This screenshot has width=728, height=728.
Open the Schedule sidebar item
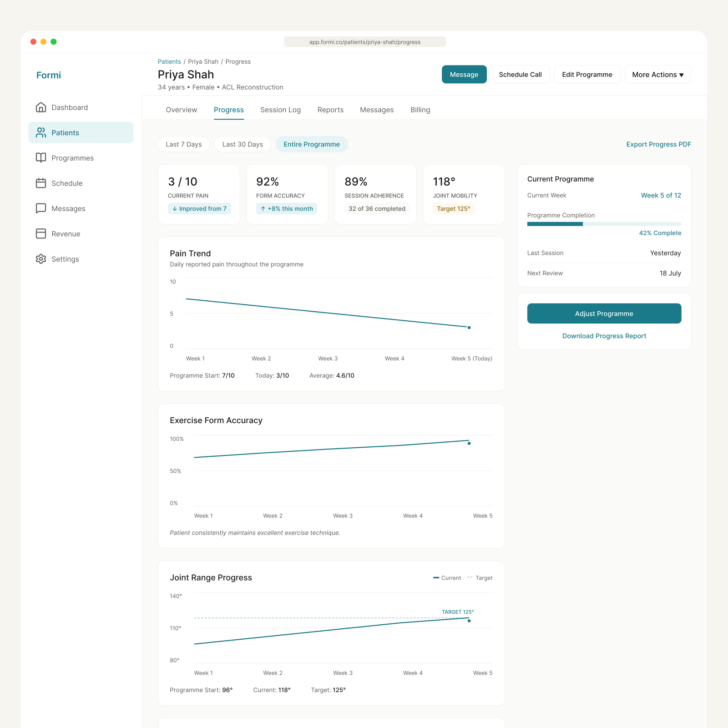81,183
